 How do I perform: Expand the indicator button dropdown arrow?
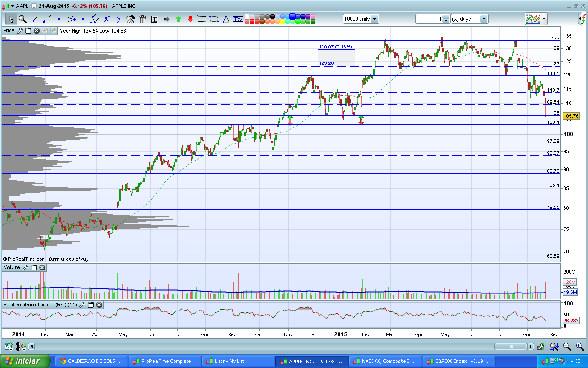coord(544,19)
